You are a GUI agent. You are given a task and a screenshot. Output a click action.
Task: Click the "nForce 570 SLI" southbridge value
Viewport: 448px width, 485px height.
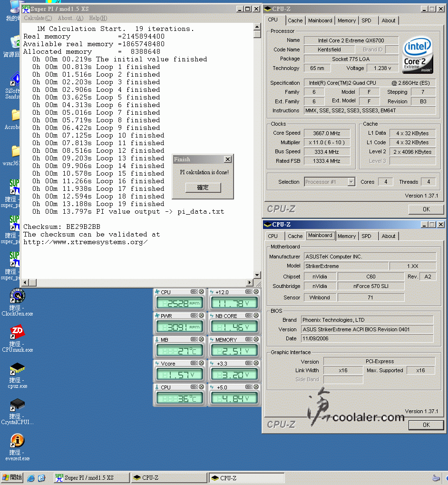pos(371,286)
